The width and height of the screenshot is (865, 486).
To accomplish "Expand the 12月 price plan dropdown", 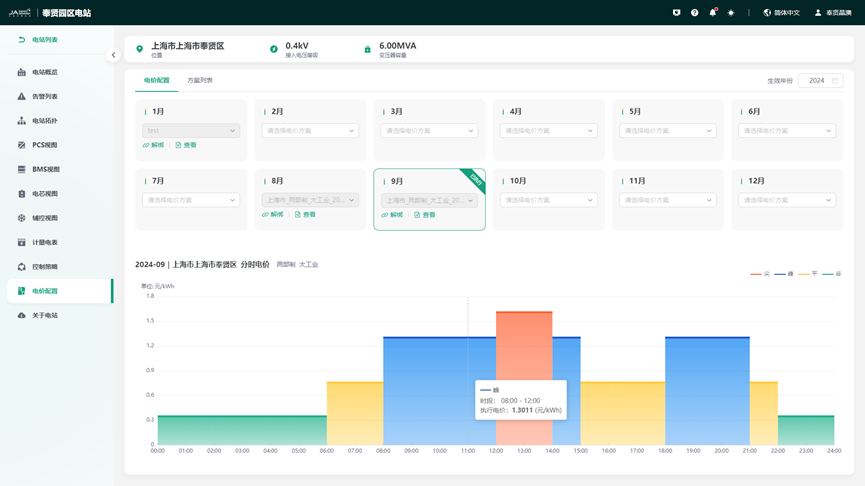I will (786, 200).
